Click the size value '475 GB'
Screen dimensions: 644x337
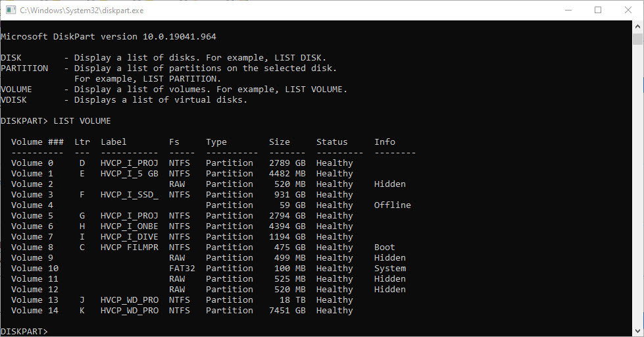[x=290, y=247]
